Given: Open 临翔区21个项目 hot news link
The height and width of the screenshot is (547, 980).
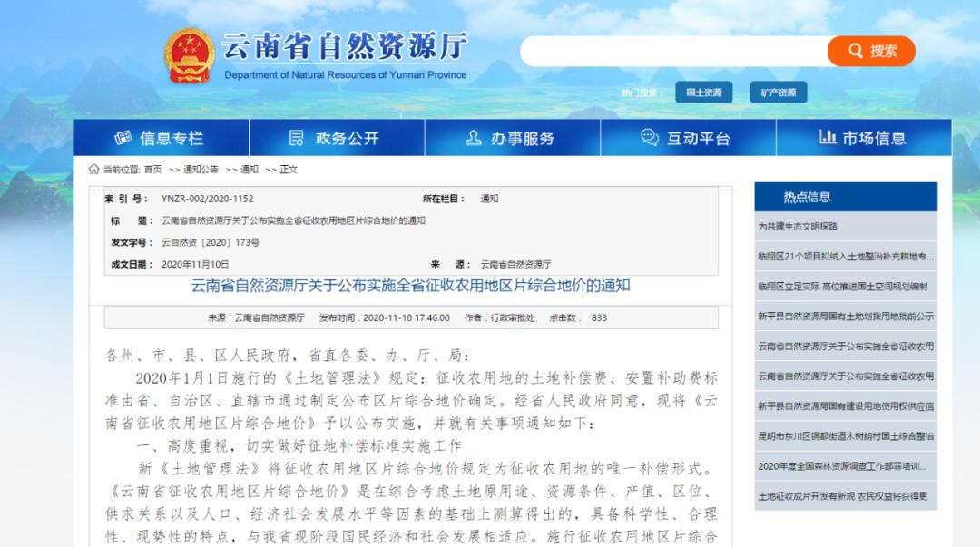Looking at the screenshot, I should click(x=846, y=257).
